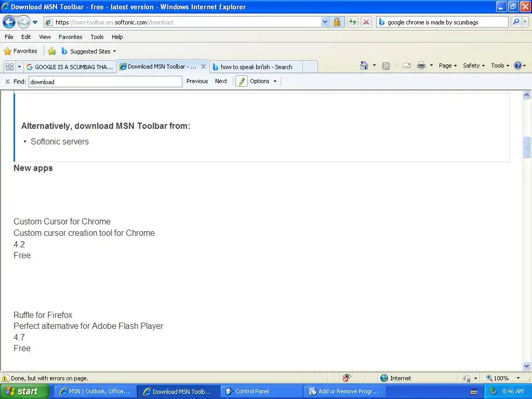Viewport: 532px width, 399px height.
Task: Open the Edit menu
Action: point(26,37)
